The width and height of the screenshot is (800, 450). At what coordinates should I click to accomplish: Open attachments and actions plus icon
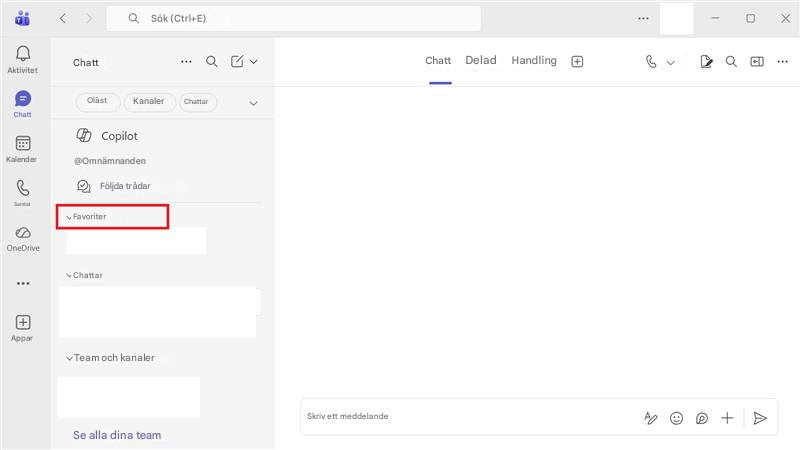[727, 418]
